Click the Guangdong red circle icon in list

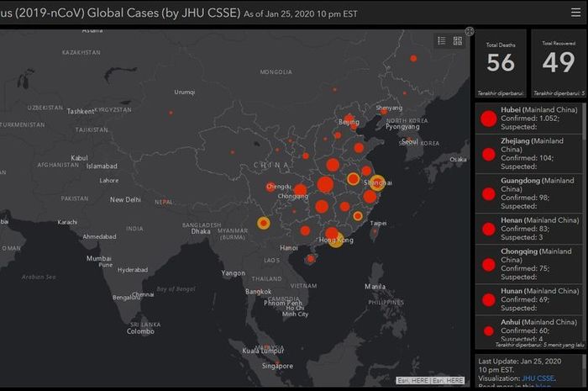(488, 193)
